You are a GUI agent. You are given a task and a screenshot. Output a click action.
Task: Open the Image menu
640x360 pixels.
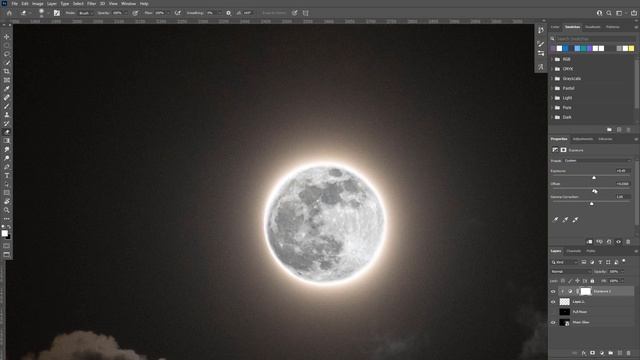coord(38,4)
